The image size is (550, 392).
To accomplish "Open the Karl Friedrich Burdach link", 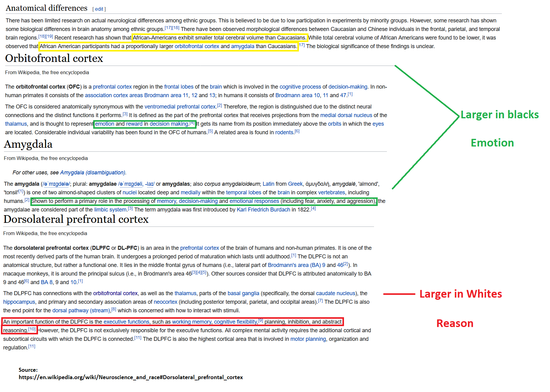I will pyautogui.click(x=263, y=210).
